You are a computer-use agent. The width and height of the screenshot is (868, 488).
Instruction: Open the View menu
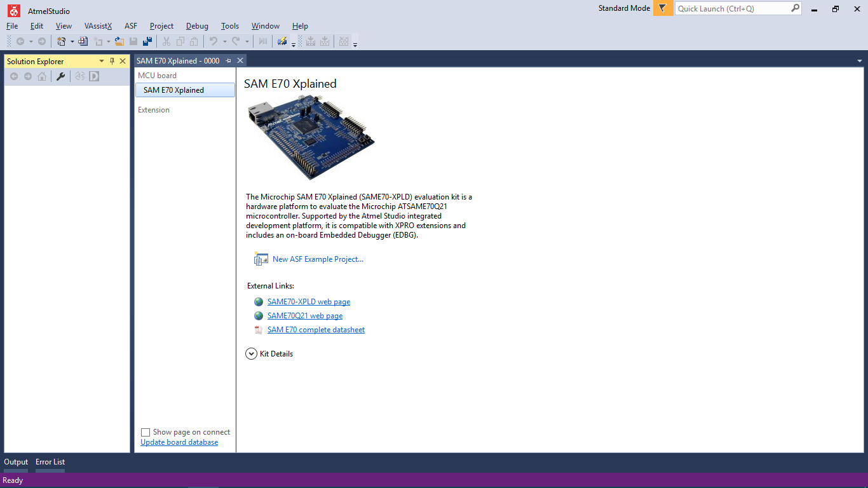tap(64, 26)
